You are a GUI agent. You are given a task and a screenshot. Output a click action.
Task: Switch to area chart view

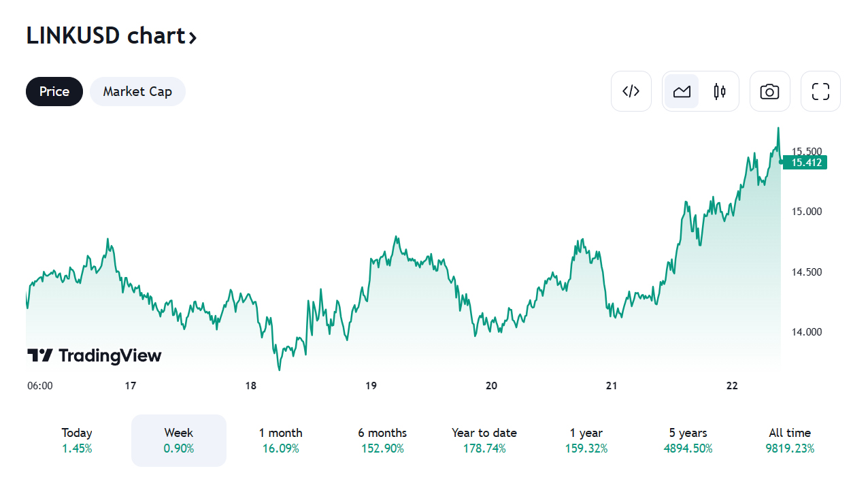(682, 91)
